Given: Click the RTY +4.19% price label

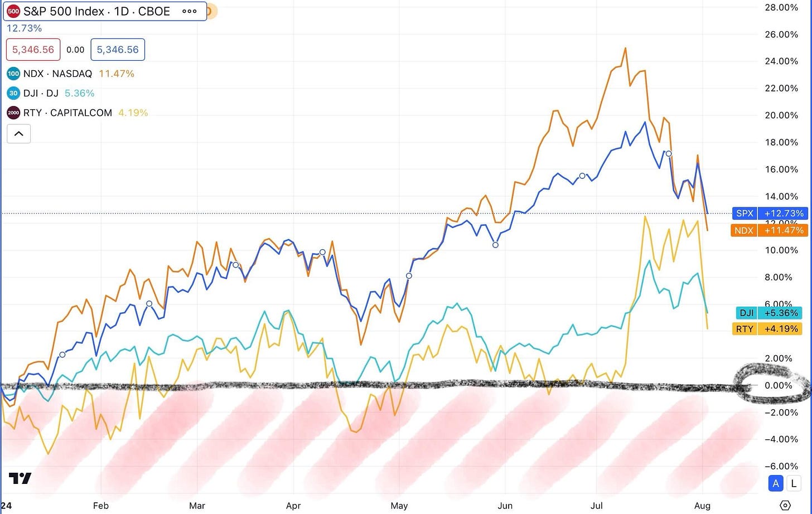Looking at the screenshot, I should point(767,328).
